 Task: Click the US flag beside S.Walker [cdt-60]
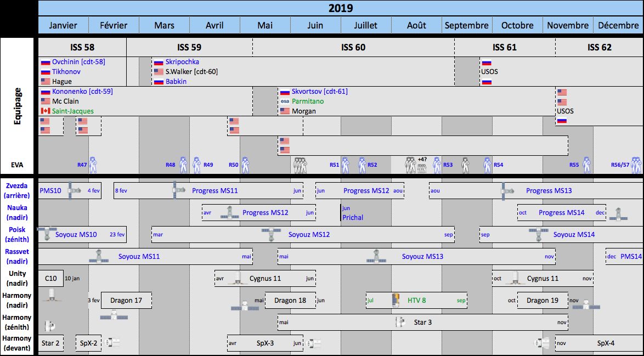[x=159, y=72]
